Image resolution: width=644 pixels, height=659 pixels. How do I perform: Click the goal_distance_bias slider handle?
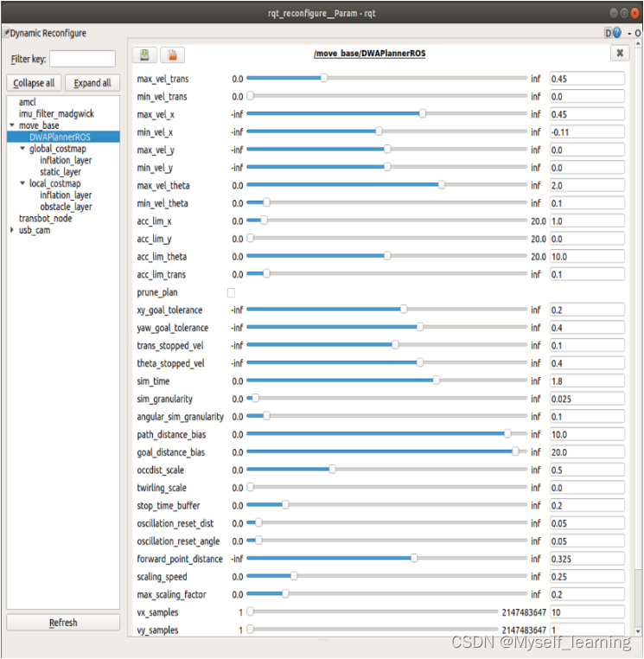point(515,451)
